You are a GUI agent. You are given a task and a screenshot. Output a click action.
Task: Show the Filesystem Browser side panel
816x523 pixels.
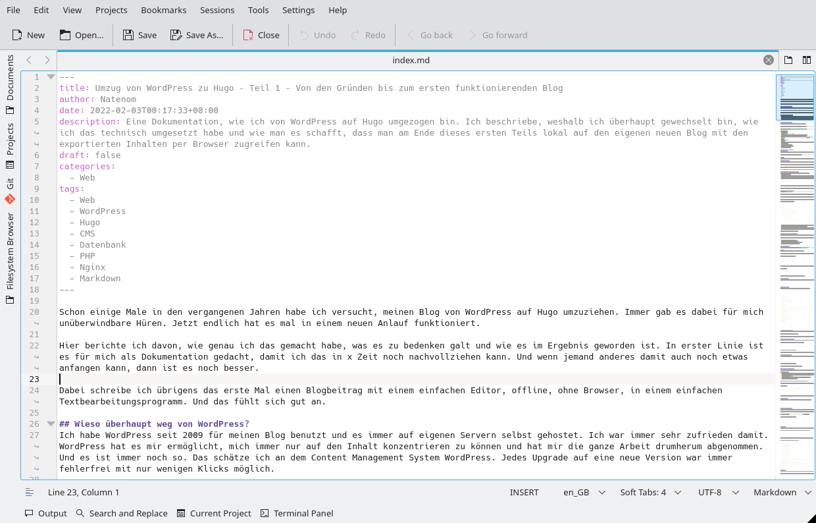click(x=10, y=258)
